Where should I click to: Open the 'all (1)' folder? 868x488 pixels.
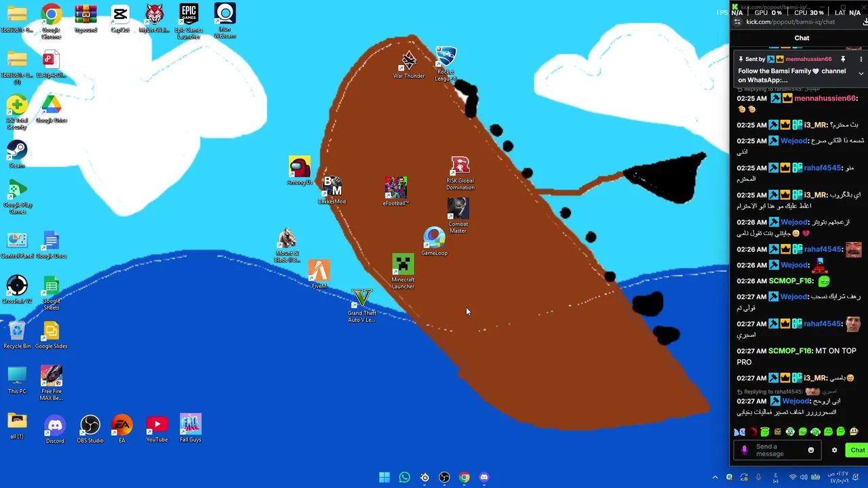pos(17,426)
